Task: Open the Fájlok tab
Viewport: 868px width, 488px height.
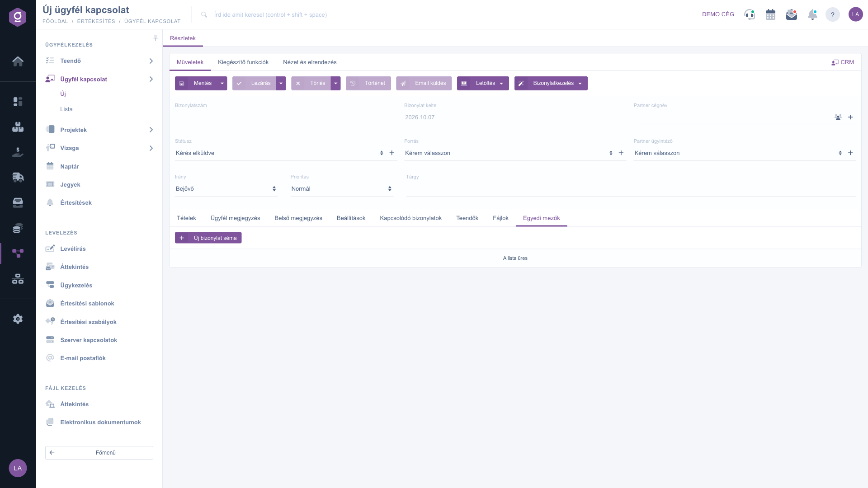Action: pyautogui.click(x=500, y=218)
